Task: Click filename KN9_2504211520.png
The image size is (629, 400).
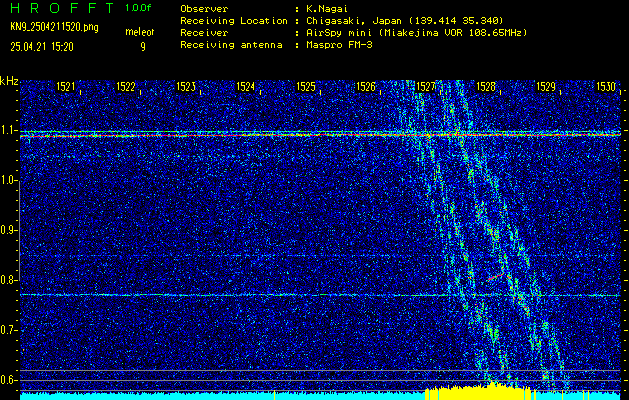Action: point(55,27)
